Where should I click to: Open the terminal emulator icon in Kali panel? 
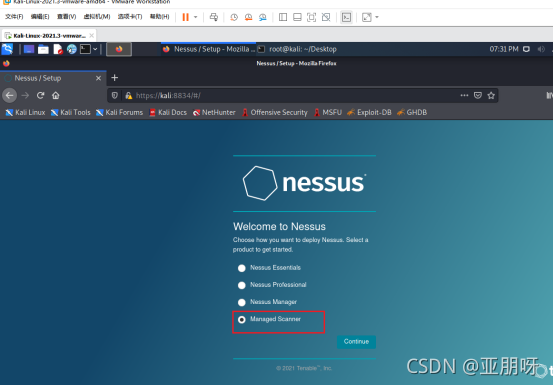pos(85,49)
